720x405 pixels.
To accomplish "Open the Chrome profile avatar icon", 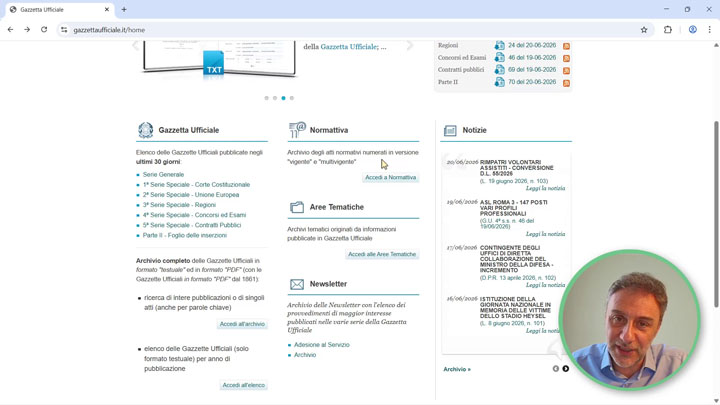I will coord(692,30).
